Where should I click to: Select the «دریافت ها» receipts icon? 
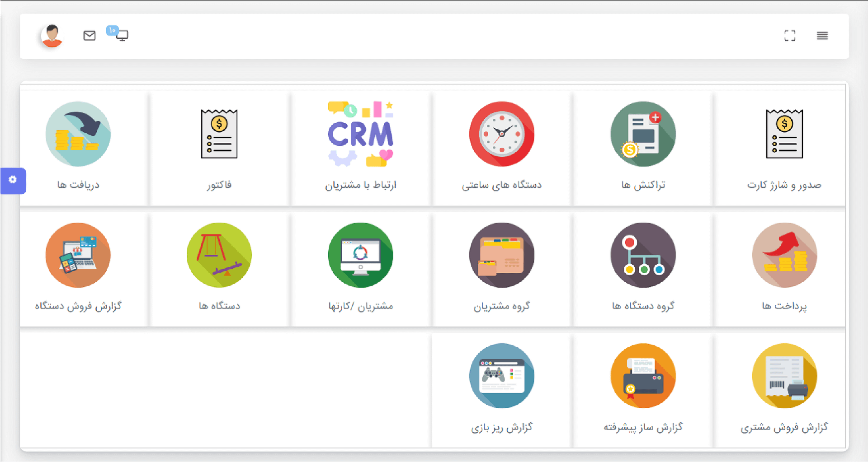(x=78, y=134)
